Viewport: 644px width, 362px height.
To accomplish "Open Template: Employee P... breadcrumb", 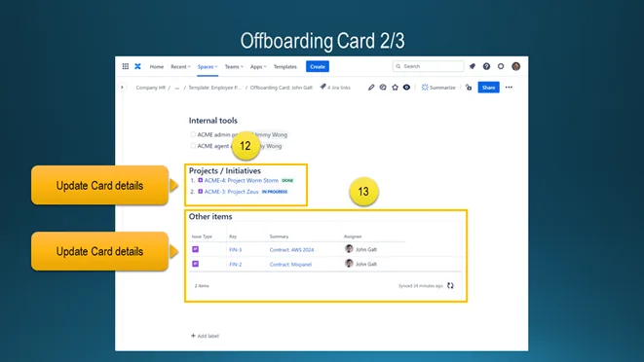I will (x=214, y=88).
